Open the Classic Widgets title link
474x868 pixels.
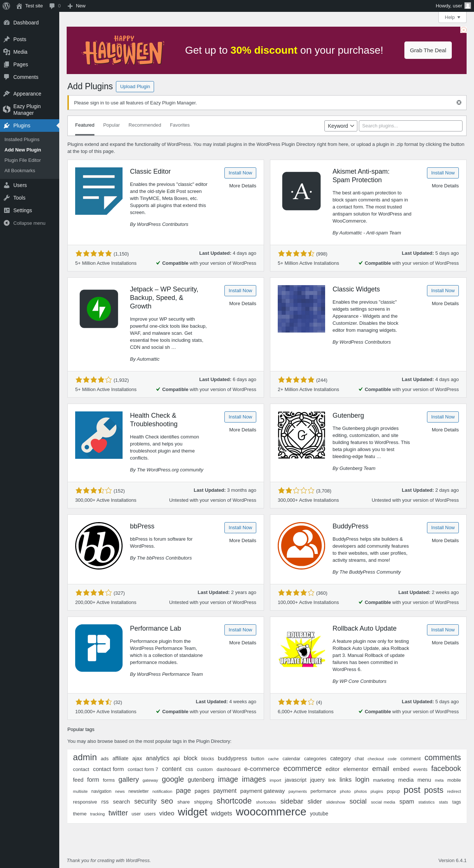[356, 289]
